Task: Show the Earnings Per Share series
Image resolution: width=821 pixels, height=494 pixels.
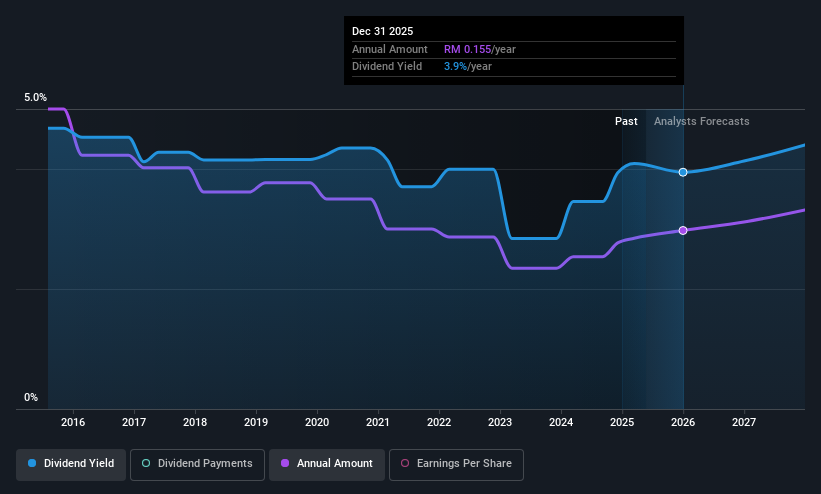Action: pyautogui.click(x=456, y=464)
